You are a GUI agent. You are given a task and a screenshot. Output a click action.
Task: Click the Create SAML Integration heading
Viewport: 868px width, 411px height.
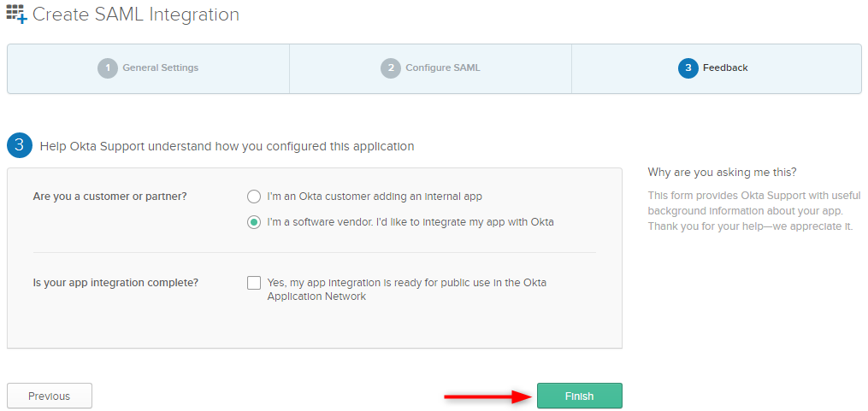pyautogui.click(x=136, y=14)
